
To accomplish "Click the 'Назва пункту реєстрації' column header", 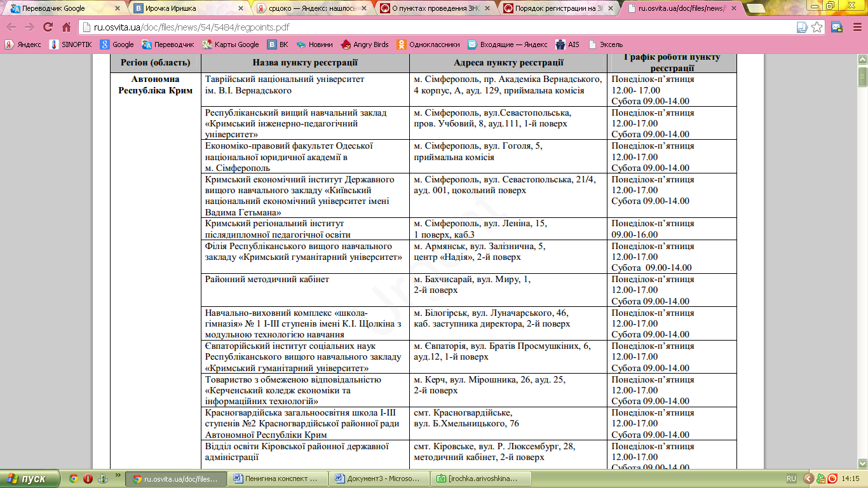I will click(305, 63).
